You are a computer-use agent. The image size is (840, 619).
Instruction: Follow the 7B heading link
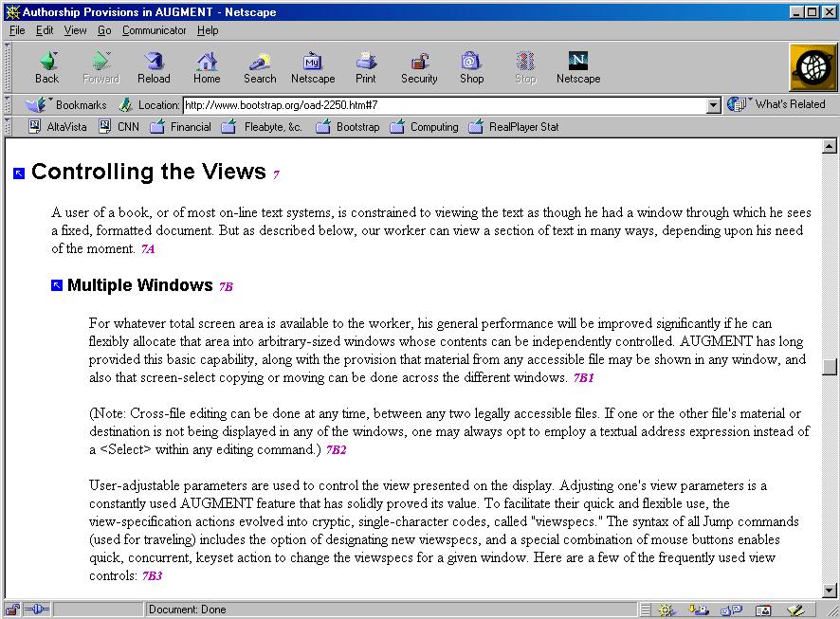point(226,286)
